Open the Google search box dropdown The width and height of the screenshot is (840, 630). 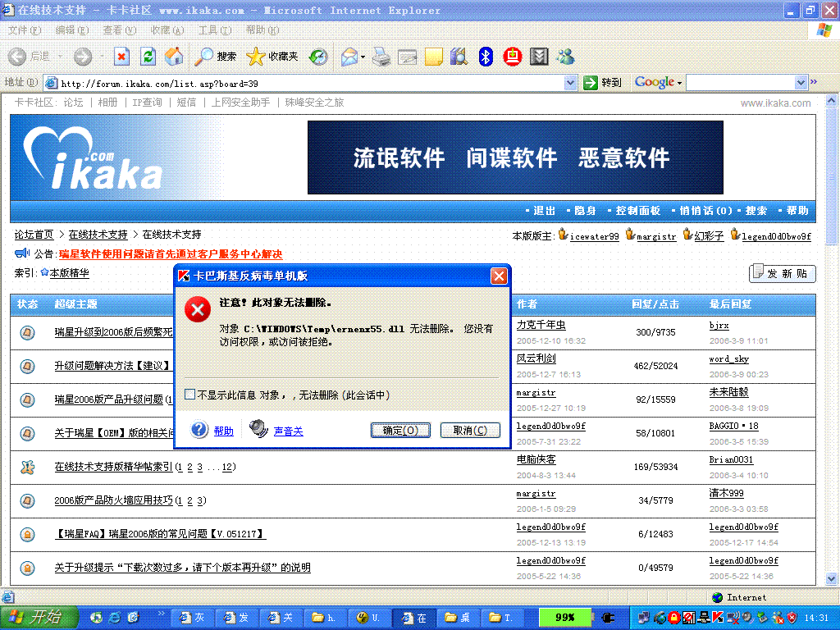(801, 83)
